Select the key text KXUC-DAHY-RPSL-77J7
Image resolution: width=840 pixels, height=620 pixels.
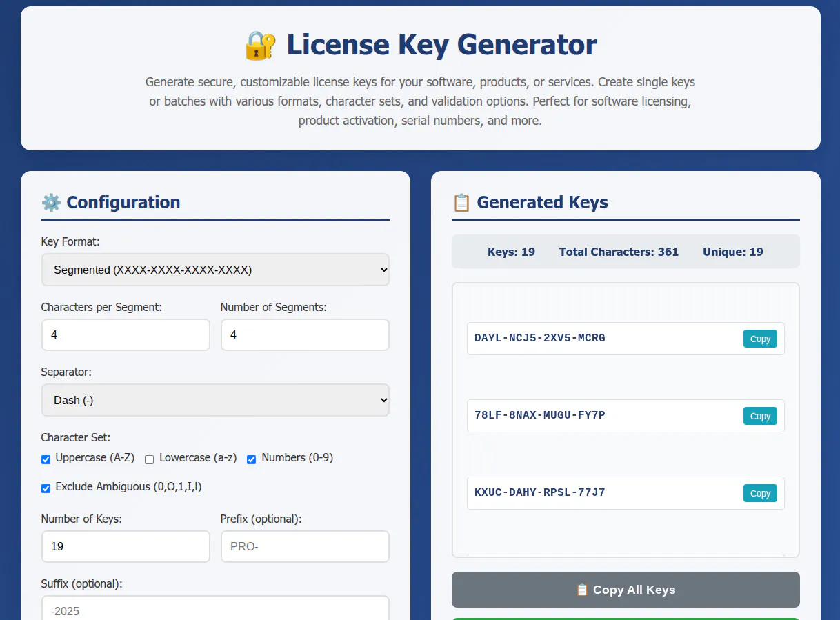pos(540,493)
